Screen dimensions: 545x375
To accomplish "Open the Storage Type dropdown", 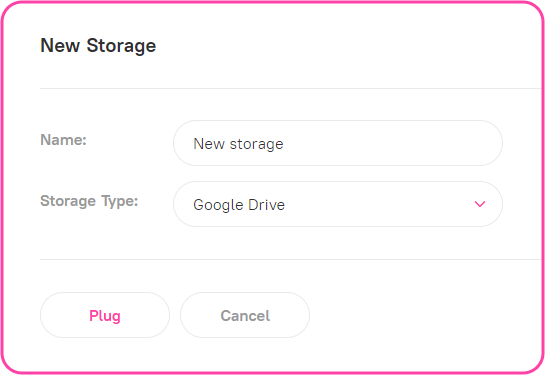I will (338, 204).
